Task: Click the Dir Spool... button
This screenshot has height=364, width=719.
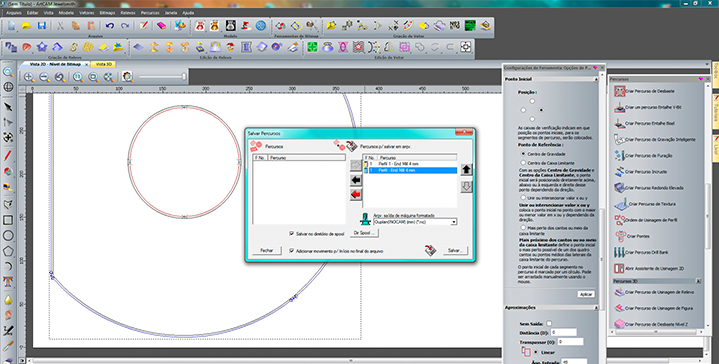Action: (x=364, y=233)
